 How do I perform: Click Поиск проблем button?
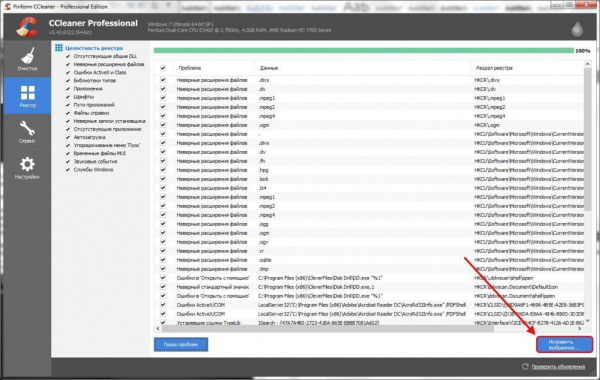pyautogui.click(x=181, y=344)
